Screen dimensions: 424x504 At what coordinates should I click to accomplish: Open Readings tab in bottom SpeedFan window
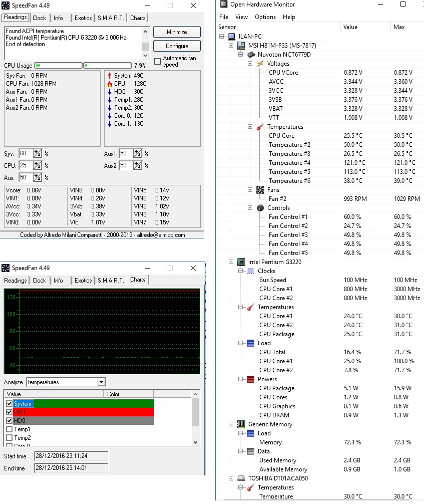(x=15, y=281)
